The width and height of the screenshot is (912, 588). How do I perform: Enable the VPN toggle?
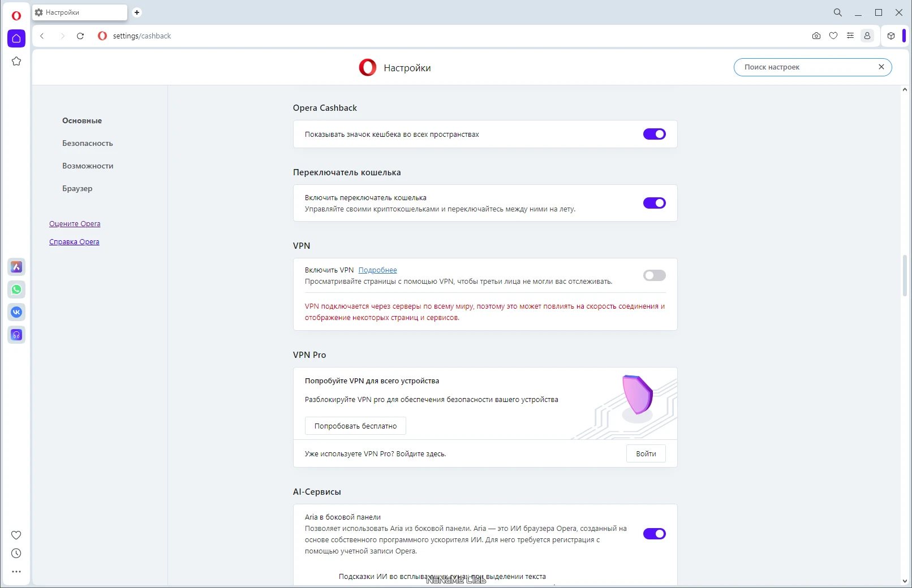click(x=655, y=275)
